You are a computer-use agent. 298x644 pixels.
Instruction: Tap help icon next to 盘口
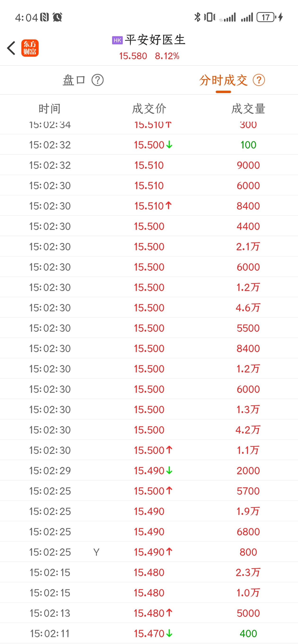point(97,80)
